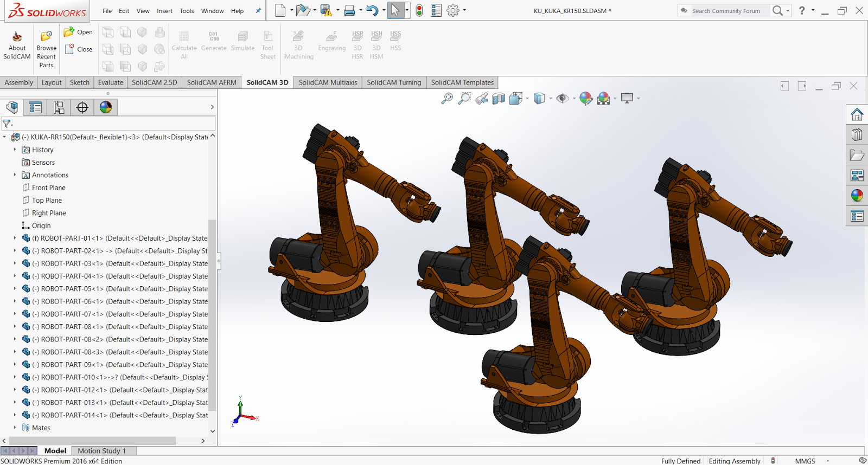
Task: Open the File menu
Action: 107,11
